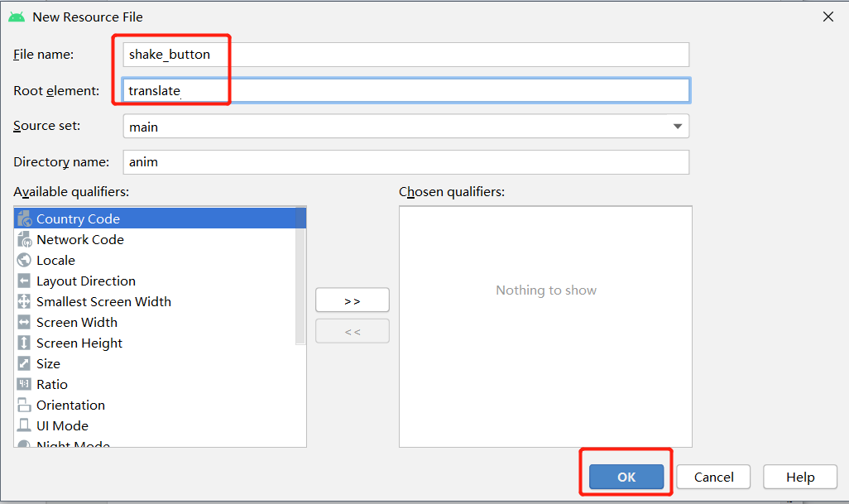849x504 pixels.
Task: Click the Orientation qualifier icon
Action: click(24, 405)
